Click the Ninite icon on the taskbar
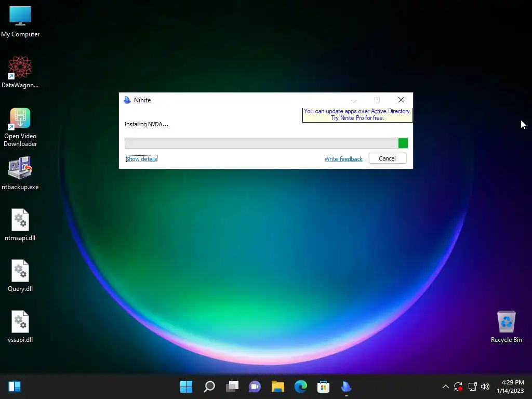The image size is (532, 399). click(x=346, y=387)
